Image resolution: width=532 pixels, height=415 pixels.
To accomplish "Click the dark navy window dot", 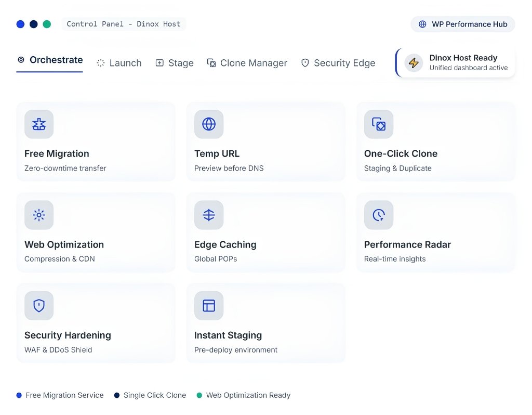I will click(x=34, y=24).
